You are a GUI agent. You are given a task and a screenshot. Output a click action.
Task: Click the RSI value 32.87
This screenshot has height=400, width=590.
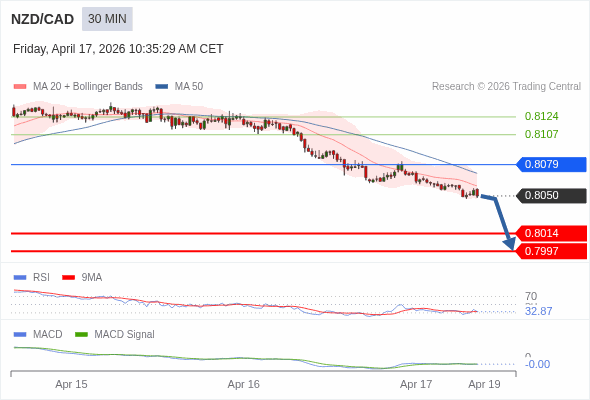(x=538, y=312)
